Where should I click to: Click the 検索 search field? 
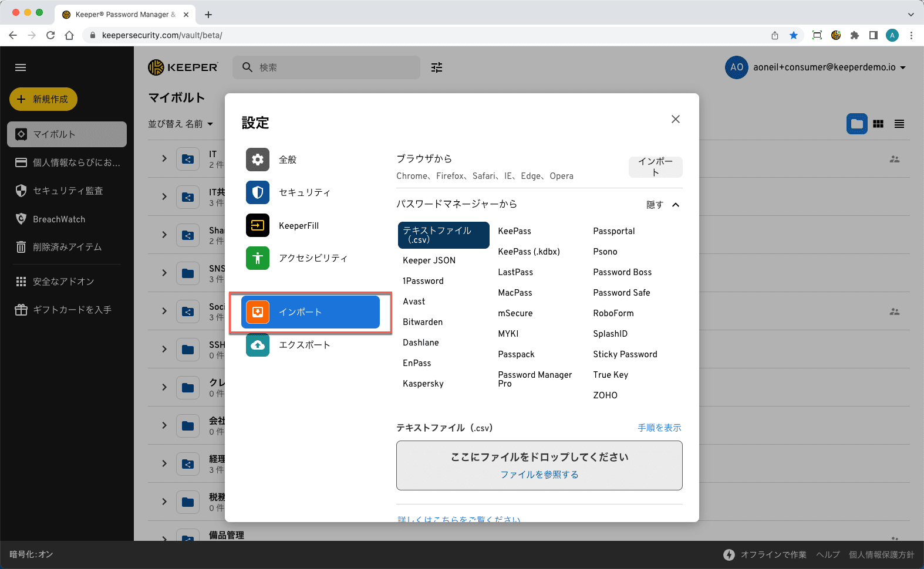coord(335,67)
